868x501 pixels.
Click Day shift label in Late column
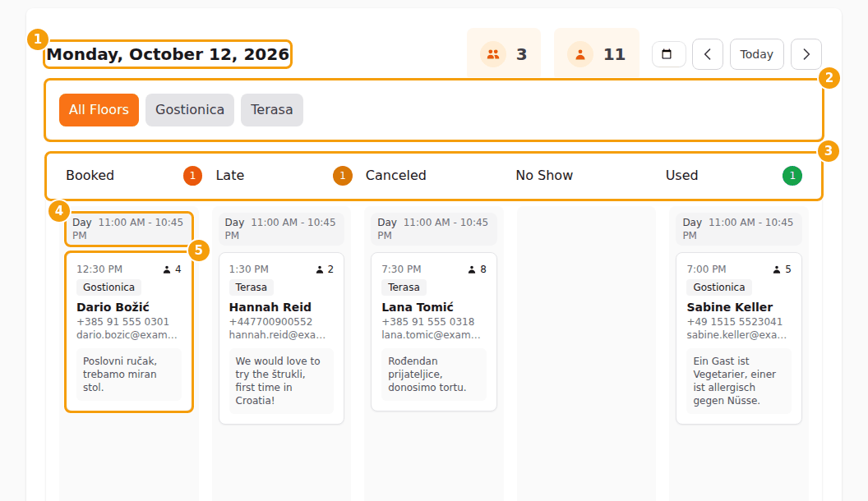click(235, 223)
